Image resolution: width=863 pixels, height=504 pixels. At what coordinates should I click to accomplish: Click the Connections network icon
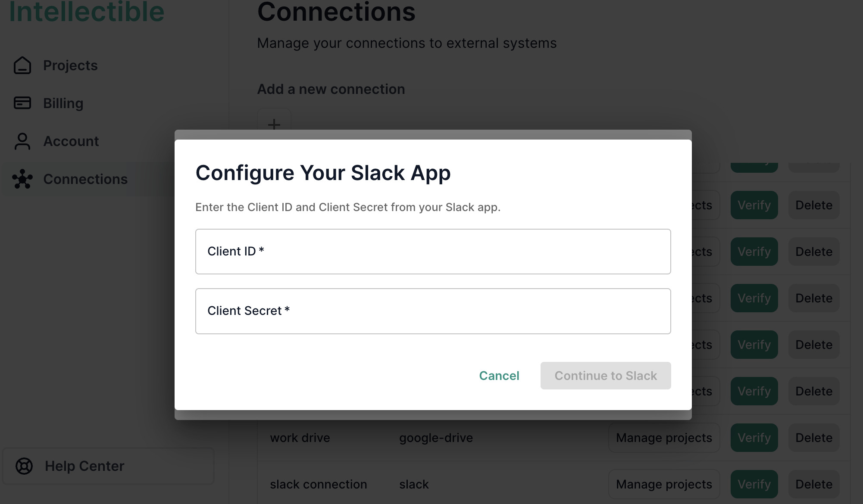tap(23, 179)
